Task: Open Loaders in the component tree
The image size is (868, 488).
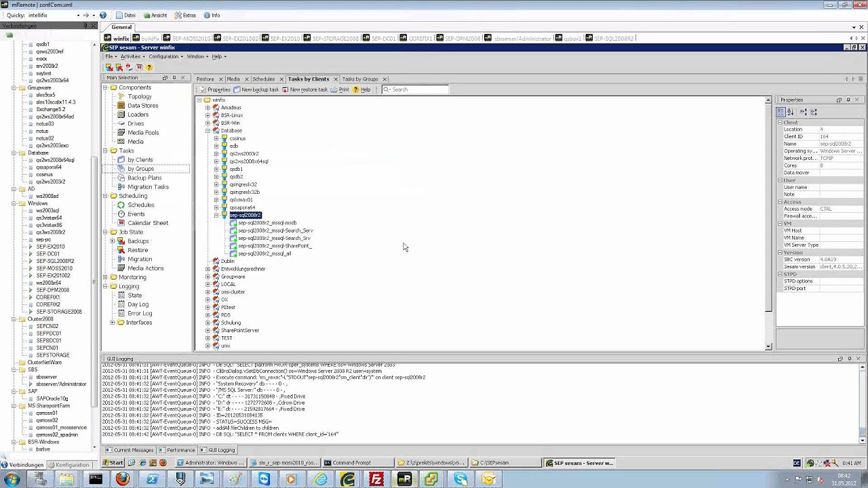Action: (x=138, y=115)
